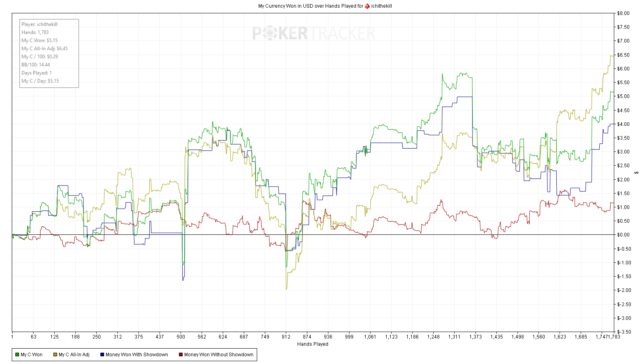Screen dimensions: 643x364
Task: Click the "My C All-In Adj: $6.45" stat line
Action: (x=45, y=49)
